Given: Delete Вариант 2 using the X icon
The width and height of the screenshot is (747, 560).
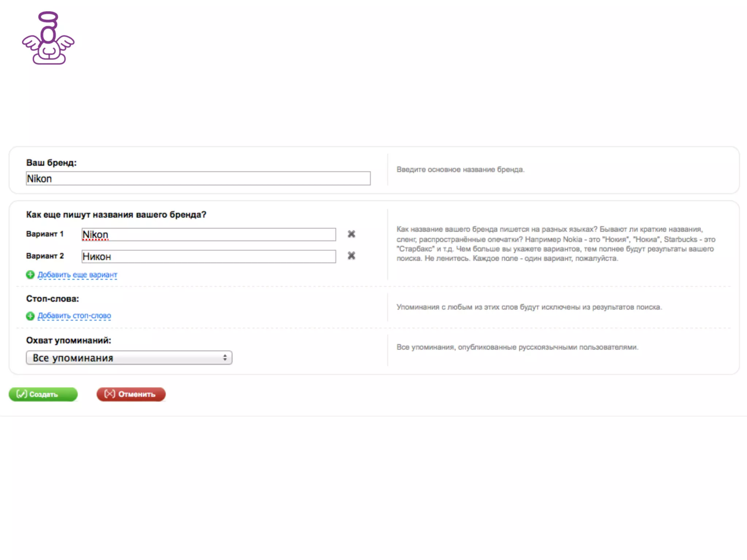Looking at the screenshot, I should (x=351, y=256).
